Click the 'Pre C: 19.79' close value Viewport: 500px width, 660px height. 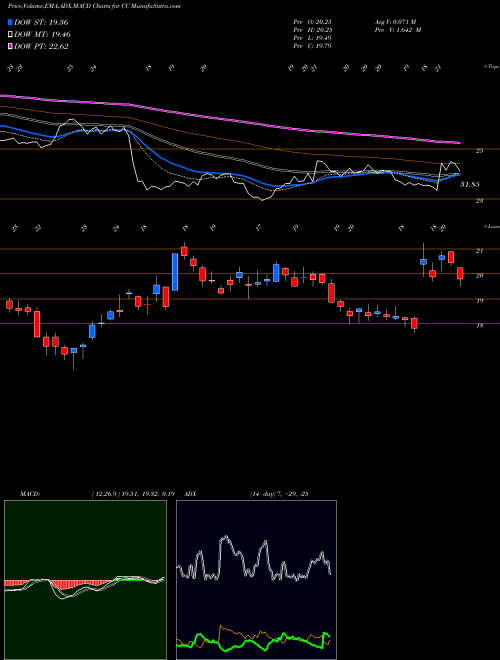click(312, 46)
